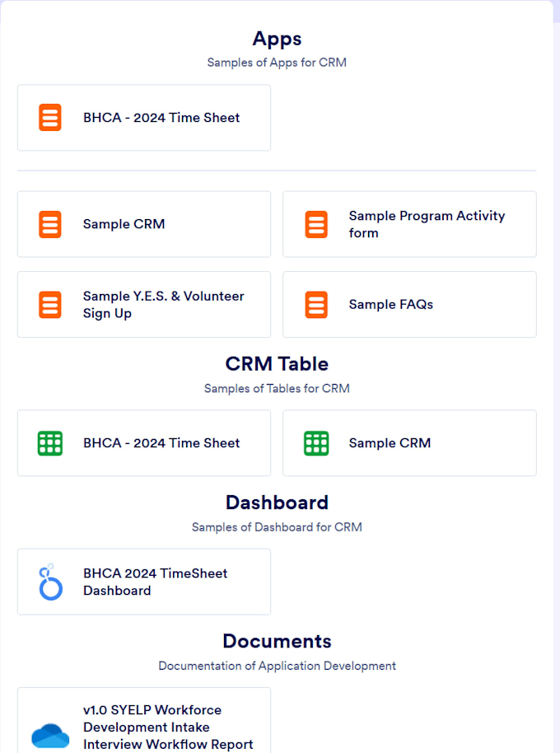
Task: Open SYELP Workforce Development Intake report
Action: (x=168, y=727)
